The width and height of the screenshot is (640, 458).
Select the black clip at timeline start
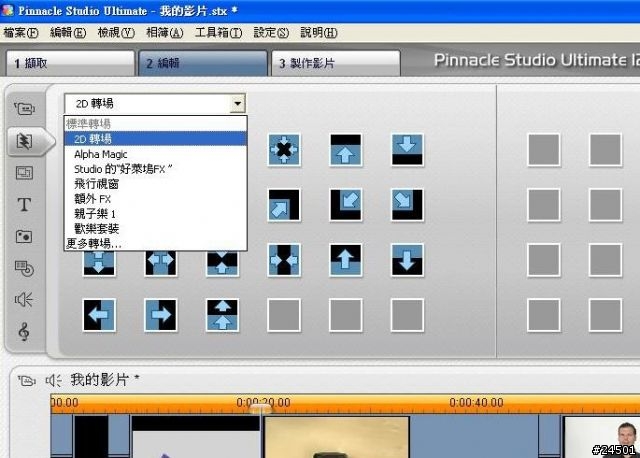(x=91, y=436)
